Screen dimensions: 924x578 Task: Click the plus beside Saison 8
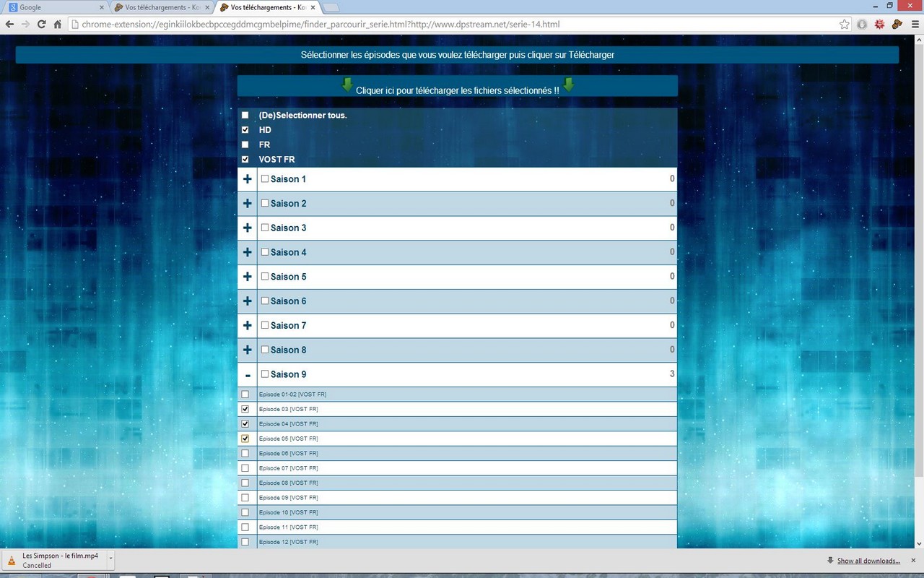(248, 350)
